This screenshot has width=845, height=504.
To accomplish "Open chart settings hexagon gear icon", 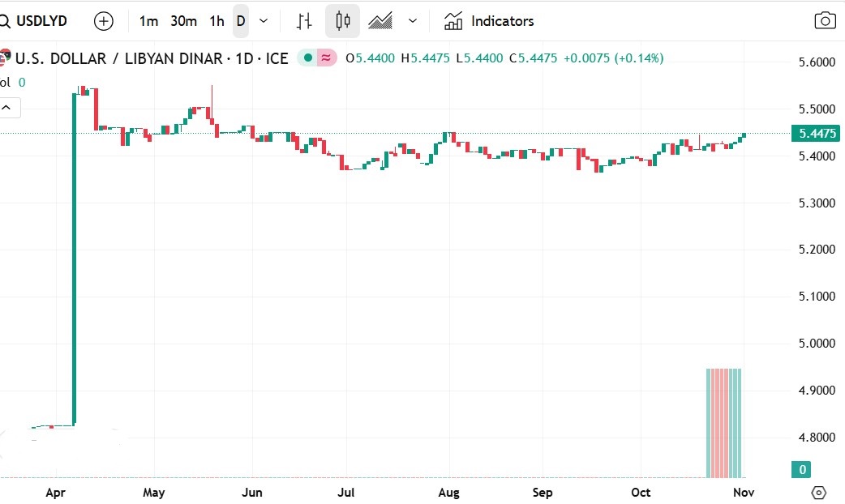I will coord(818,493).
